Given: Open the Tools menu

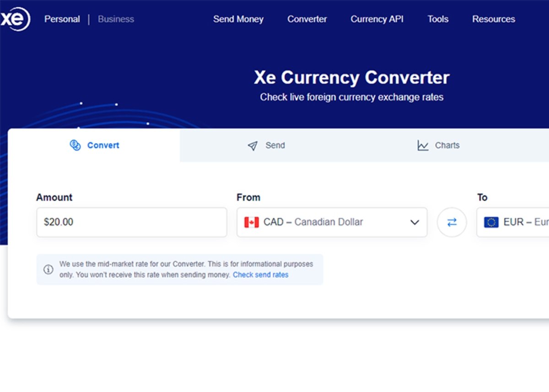Looking at the screenshot, I should [x=438, y=19].
